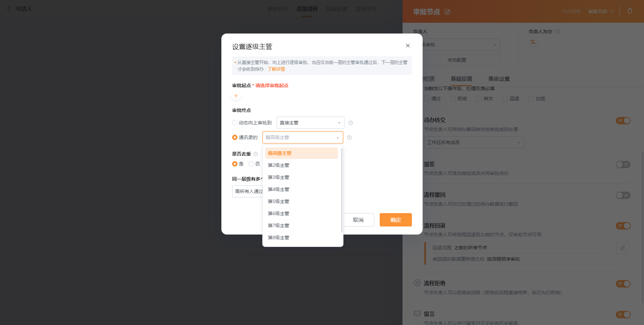
Task: Click the 点击配置 button
Action: 461,60
